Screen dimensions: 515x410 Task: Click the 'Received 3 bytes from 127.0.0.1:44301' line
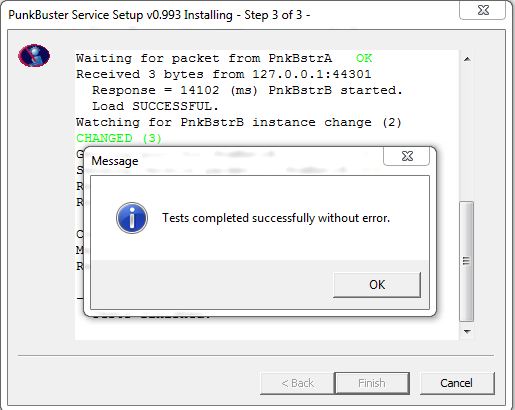[x=224, y=74]
